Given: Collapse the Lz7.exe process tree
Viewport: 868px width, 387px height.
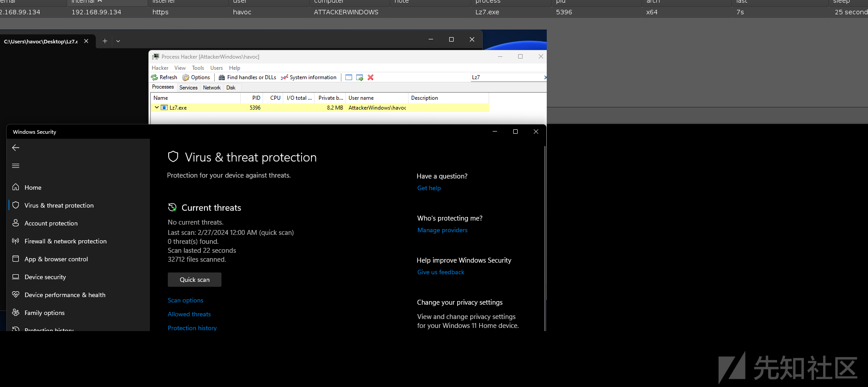Looking at the screenshot, I should [x=157, y=107].
